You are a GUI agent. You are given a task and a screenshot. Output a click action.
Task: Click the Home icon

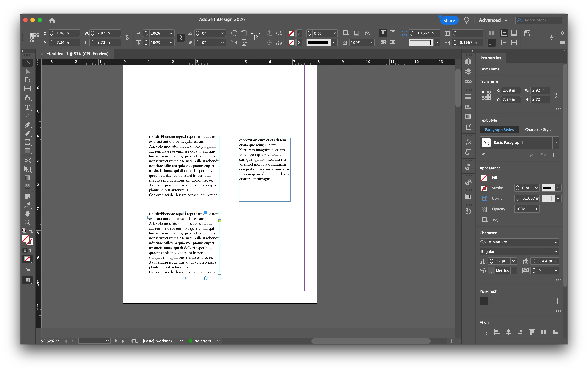pos(52,20)
